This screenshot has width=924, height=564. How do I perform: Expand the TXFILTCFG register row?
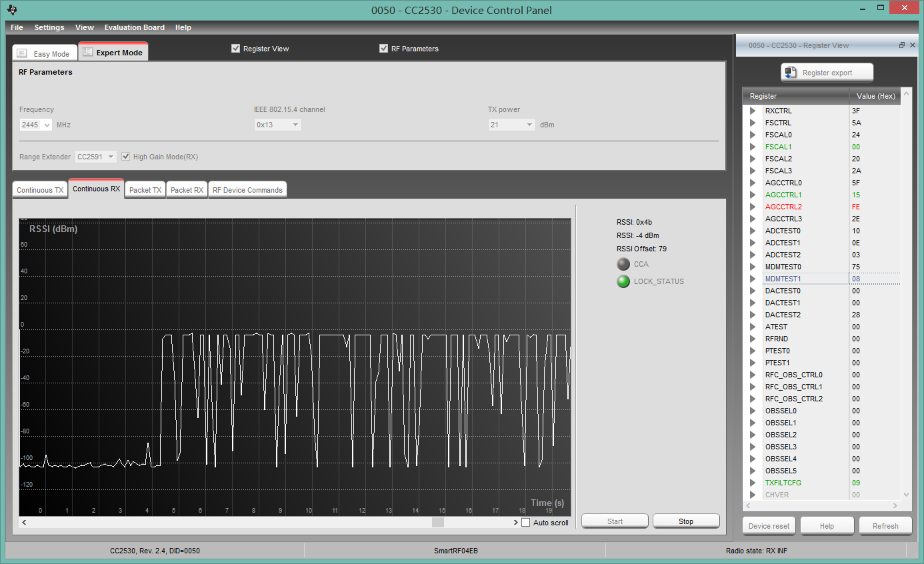click(x=753, y=483)
